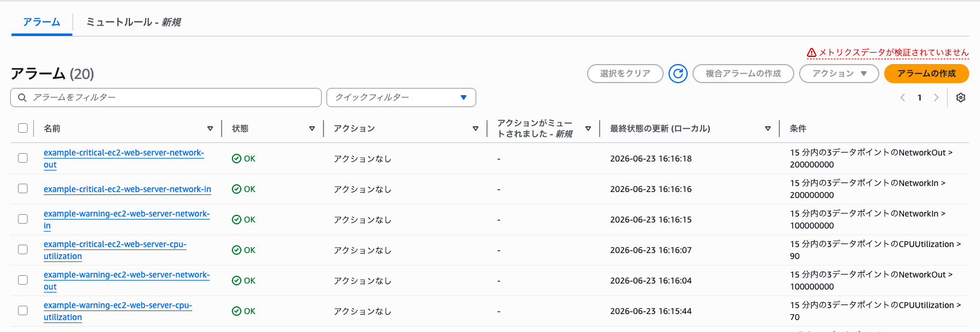Click the アラーム (20) heading

tap(52, 74)
